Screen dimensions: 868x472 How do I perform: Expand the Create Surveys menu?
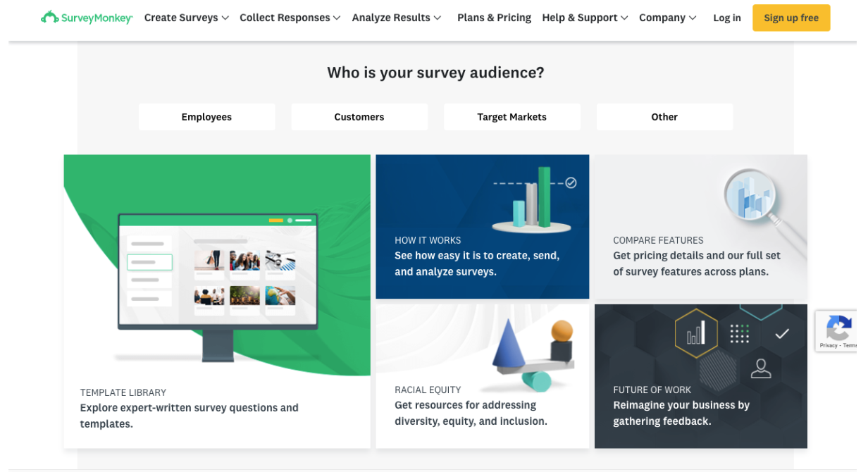click(x=186, y=18)
